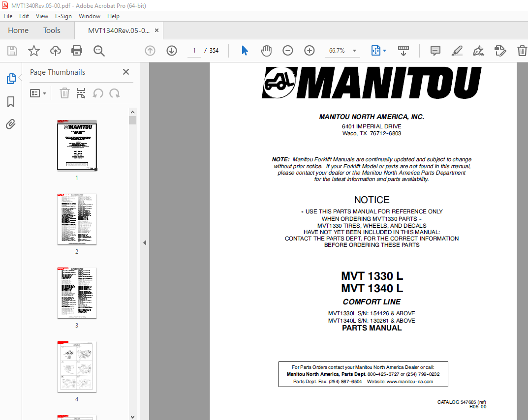Image resolution: width=528 pixels, height=420 pixels.
Task: Select the page 1 thumbnail
Action: click(77, 146)
